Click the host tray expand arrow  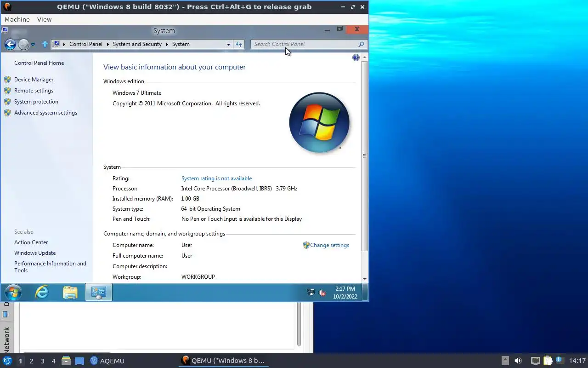505,361
